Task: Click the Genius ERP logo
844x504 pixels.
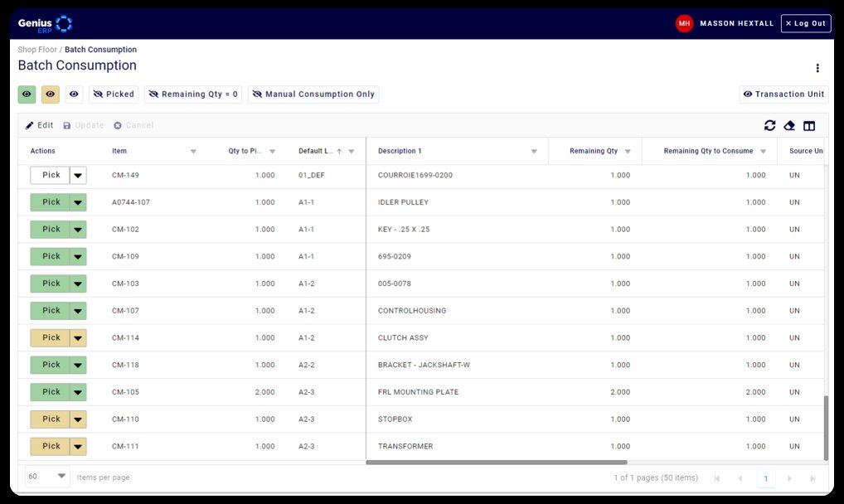Action: coord(45,23)
